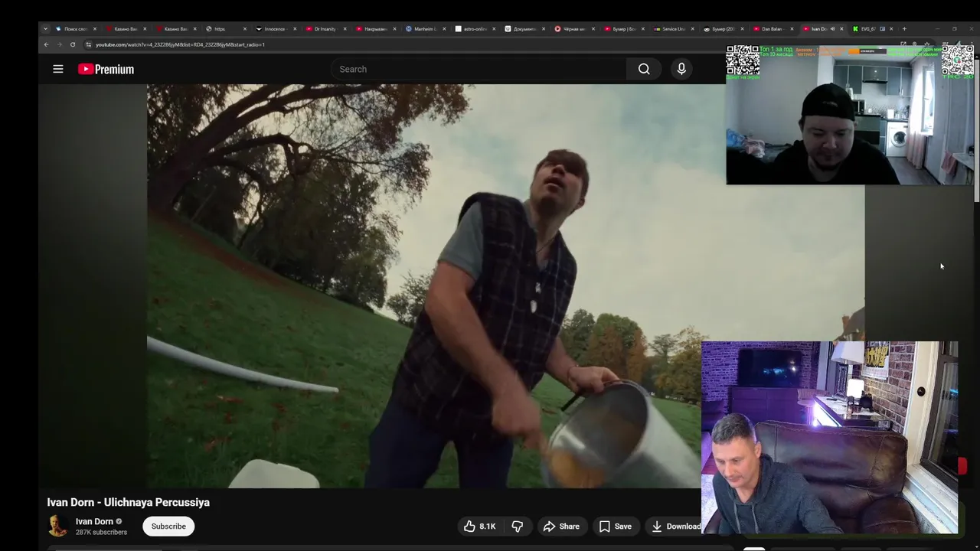Screen dimensions: 980x551
Task: Like the video with 8.1K likes
Action: (479, 527)
